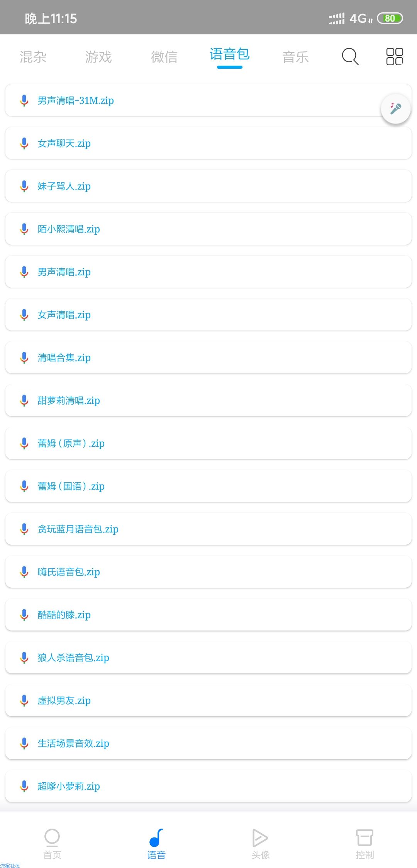Tap mic icon beside 虚拟男友.zip
This screenshot has width=417, height=868.
[x=24, y=700]
